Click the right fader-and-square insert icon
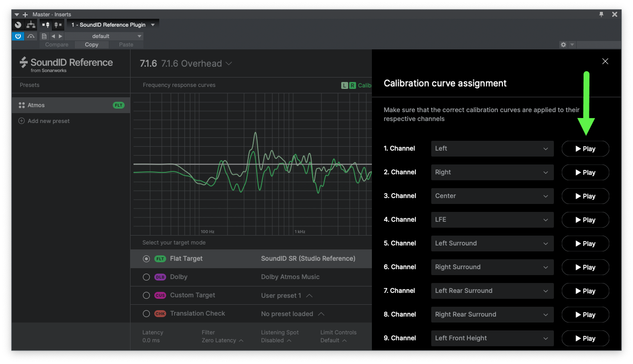The width and height of the screenshot is (633, 364). click(57, 25)
